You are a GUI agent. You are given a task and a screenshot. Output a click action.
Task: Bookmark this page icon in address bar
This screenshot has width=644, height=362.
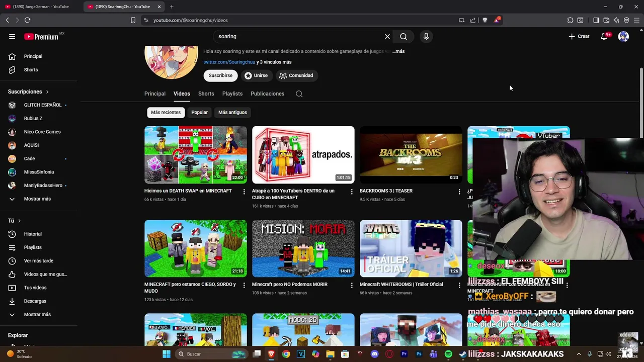pyautogui.click(x=133, y=20)
